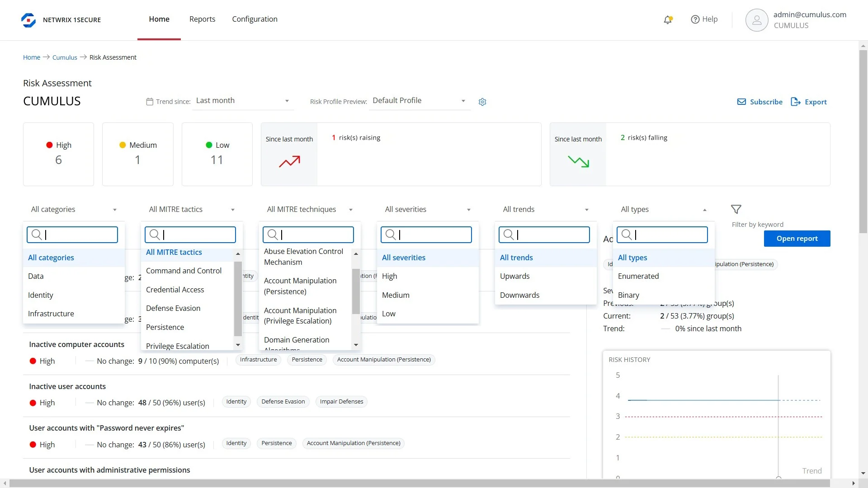
Task: Toggle the All trends filter dropdown
Action: [x=546, y=209]
